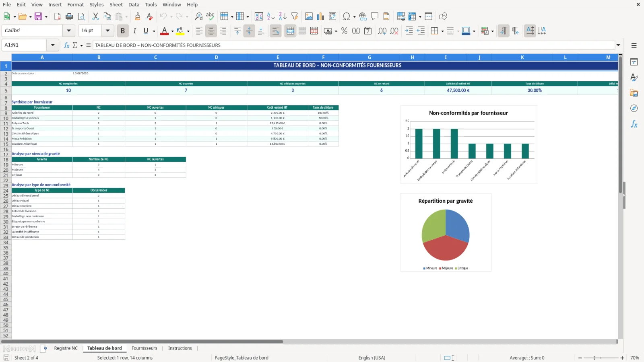Image resolution: width=644 pixels, height=362 pixels.
Task: Toggle print preview
Action: tap(81, 16)
